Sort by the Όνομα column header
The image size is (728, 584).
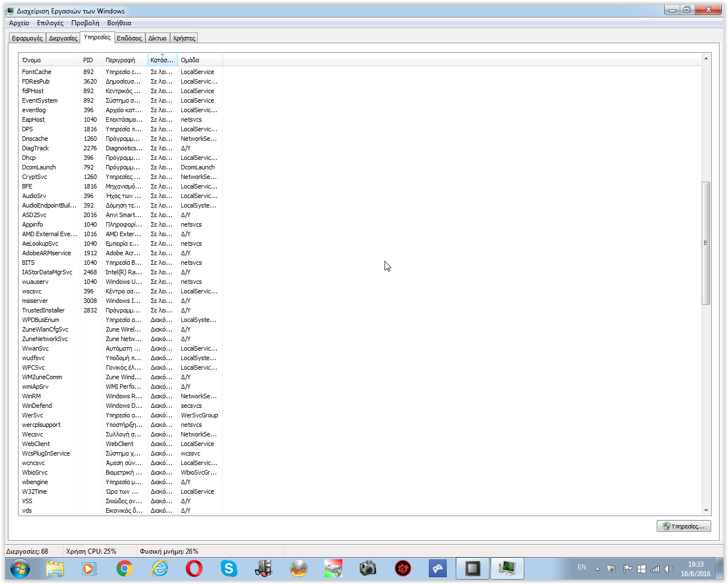coord(49,60)
